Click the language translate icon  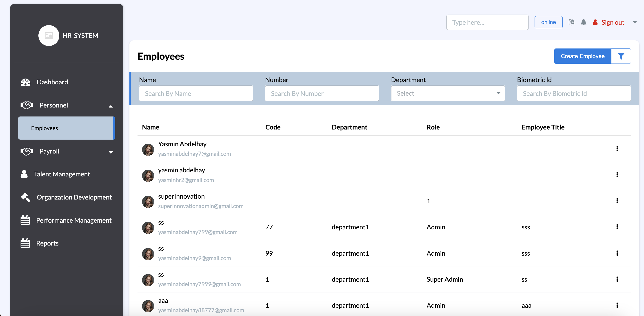click(571, 22)
